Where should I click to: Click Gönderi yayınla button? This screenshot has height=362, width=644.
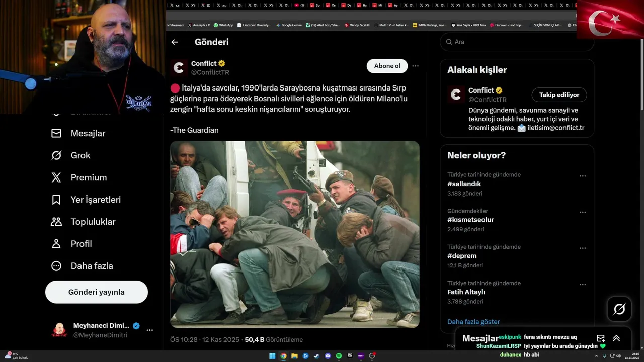tap(97, 292)
